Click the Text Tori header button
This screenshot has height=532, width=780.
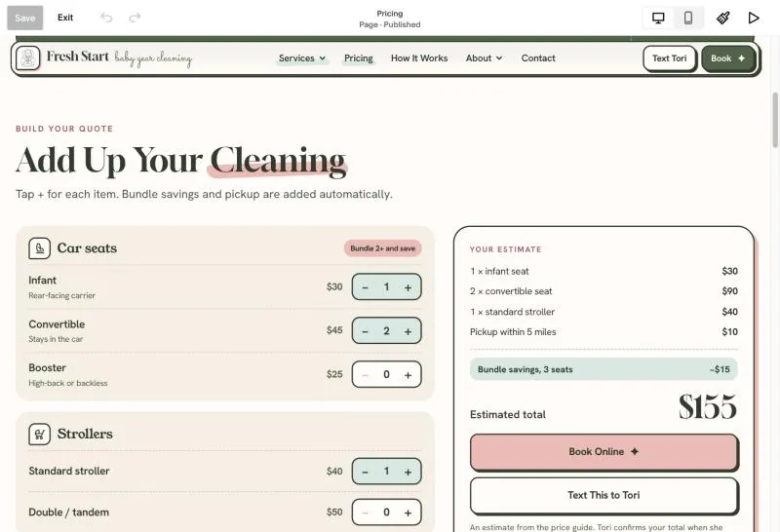tap(669, 58)
